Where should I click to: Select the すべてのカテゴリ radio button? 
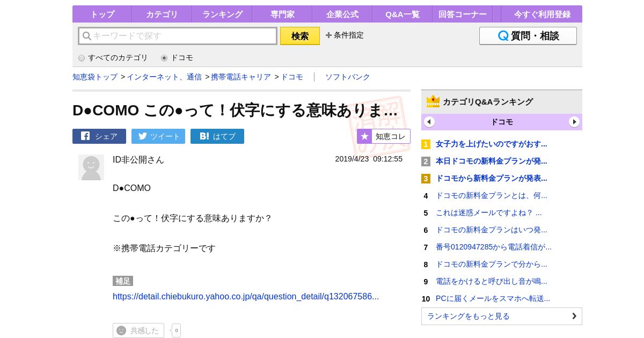(x=82, y=58)
